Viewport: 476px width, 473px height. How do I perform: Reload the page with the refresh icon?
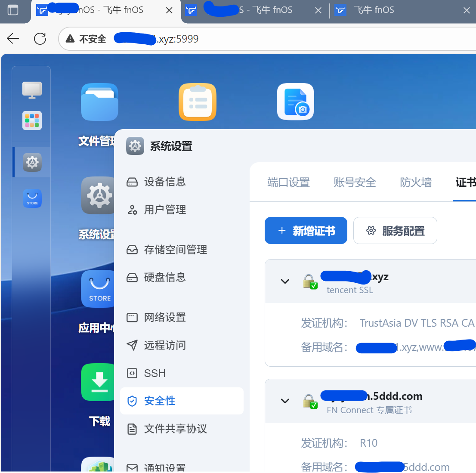pos(40,39)
